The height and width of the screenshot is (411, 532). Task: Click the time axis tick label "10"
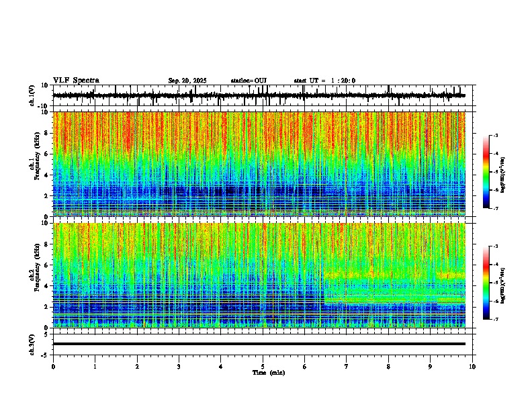pos(472,367)
